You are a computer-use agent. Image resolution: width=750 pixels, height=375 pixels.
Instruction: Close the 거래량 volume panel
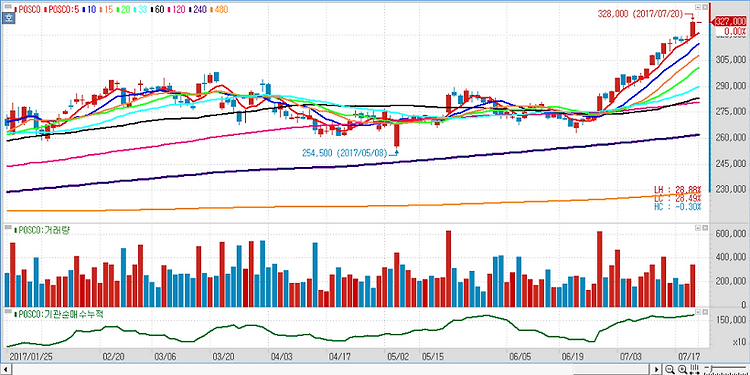coord(705,229)
